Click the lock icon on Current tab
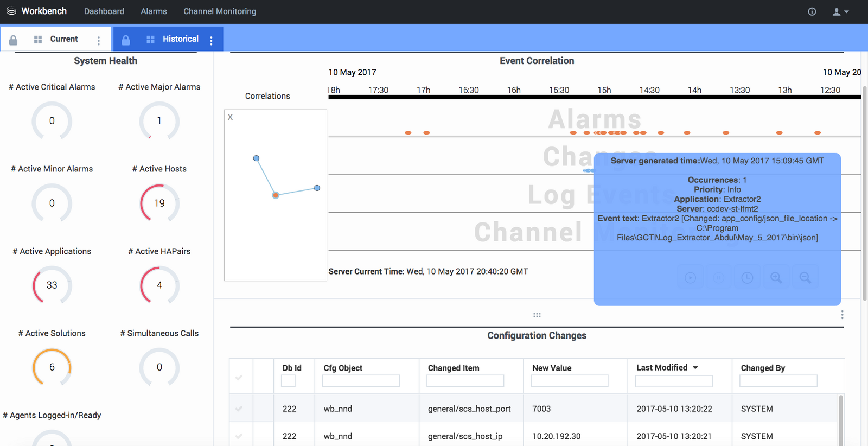Screen dimensions: 868x446 pyautogui.click(x=14, y=40)
